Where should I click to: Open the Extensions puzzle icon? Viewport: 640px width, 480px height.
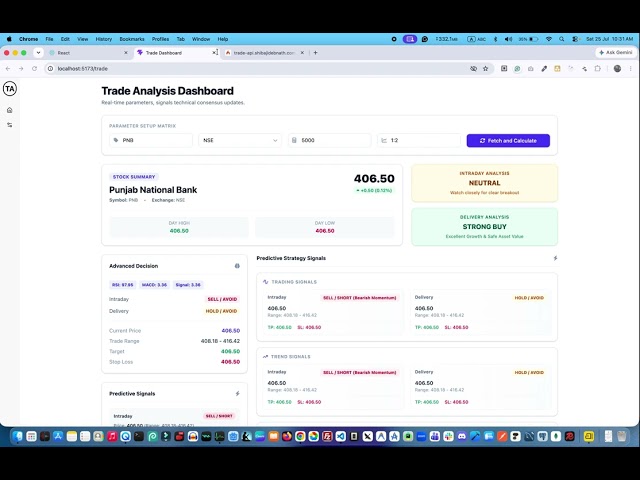(598, 69)
